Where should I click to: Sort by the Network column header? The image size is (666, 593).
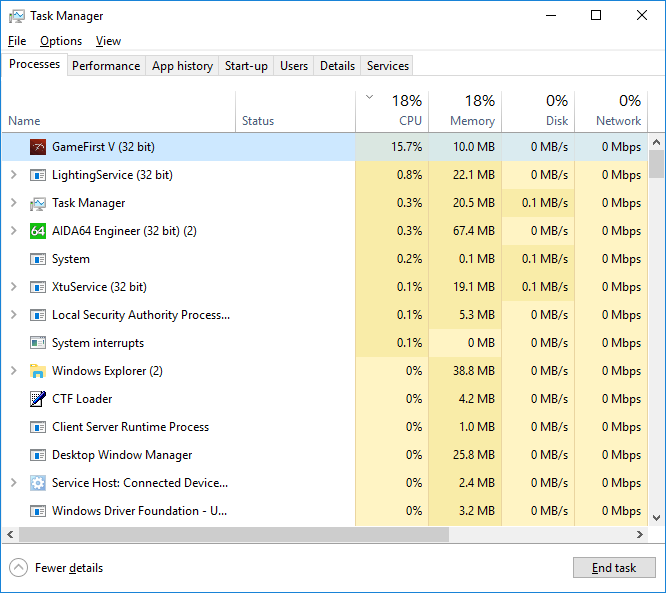click(x=611, y=112)
